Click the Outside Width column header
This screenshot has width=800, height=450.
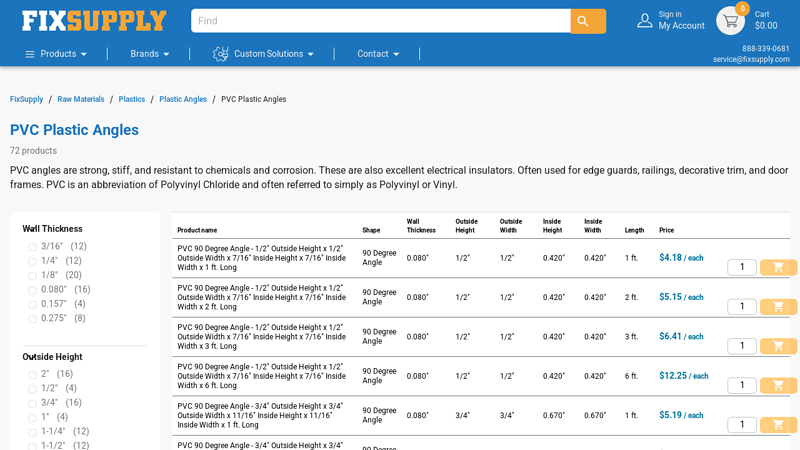tap(511, 226)
